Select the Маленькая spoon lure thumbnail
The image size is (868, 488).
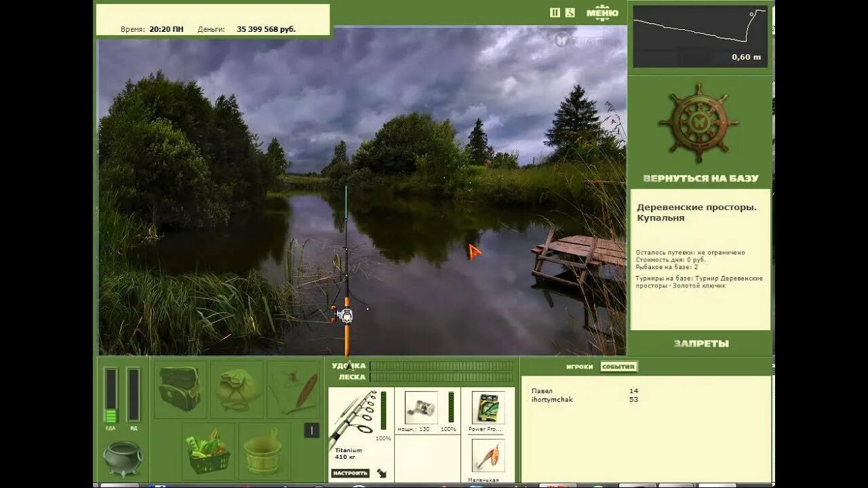tap(488, 455)
